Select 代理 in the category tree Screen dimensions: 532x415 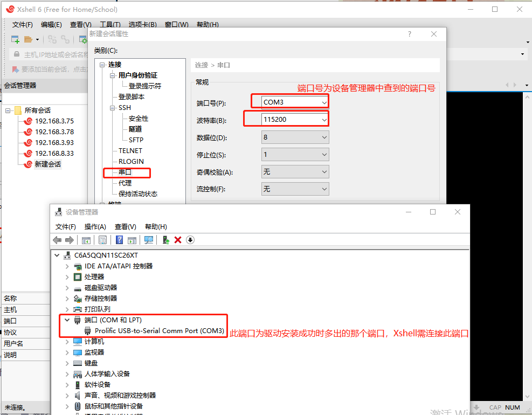tap(125, 183)
